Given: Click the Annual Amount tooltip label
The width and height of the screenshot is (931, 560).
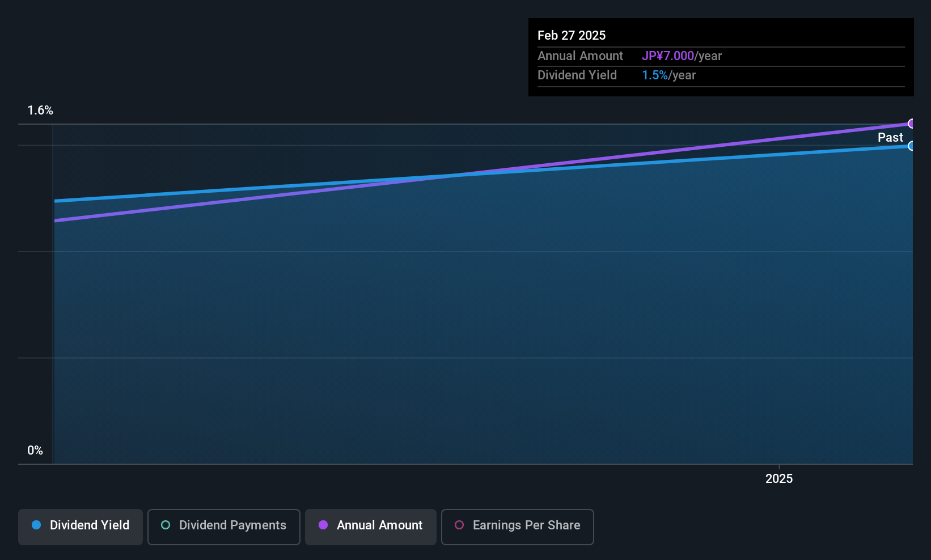Looking at the screenshot, I should tap(580, 56).
